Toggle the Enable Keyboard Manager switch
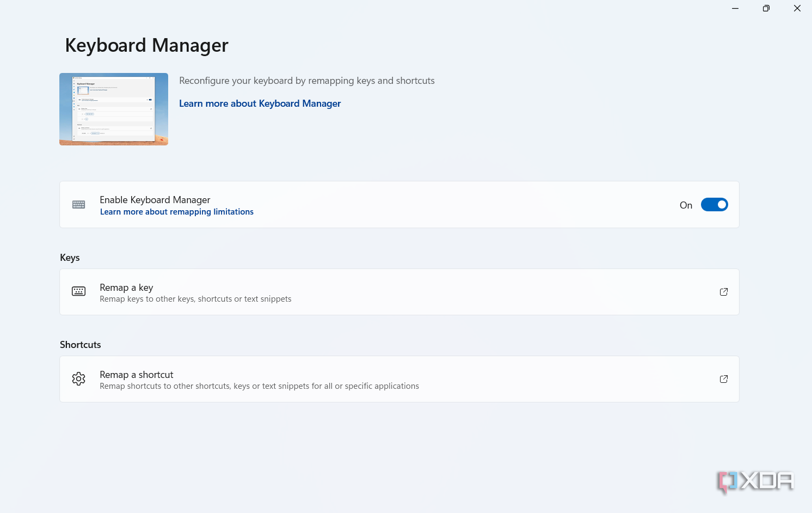The height and width of the screenshot is (513, 812). [x=714, y=205]
